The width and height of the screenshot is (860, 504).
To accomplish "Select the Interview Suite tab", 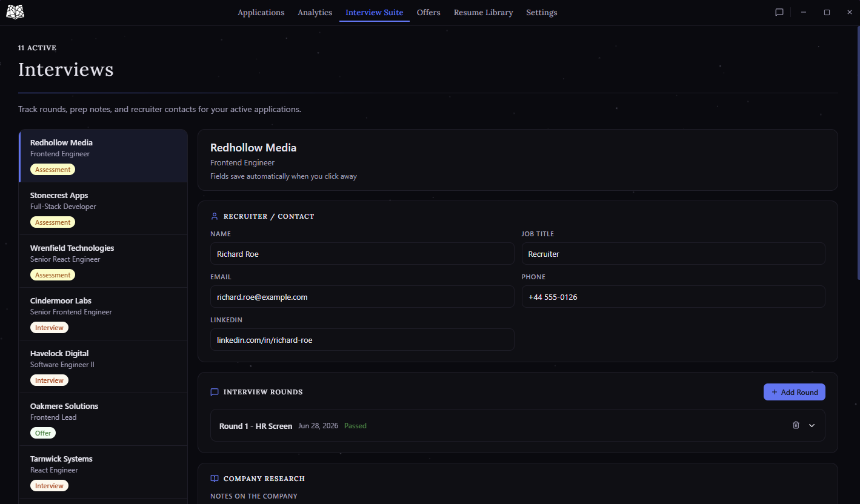I will (x=375, y=12).
